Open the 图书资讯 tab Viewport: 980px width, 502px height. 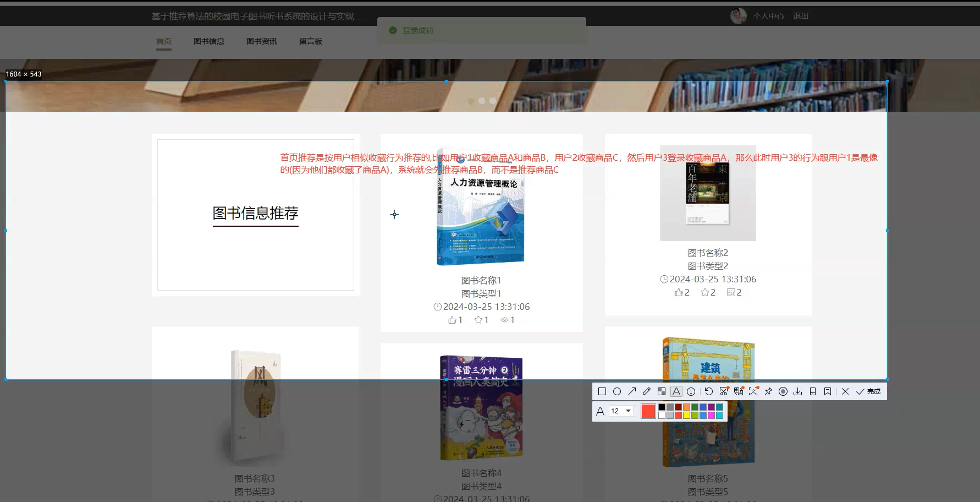click(x=262, y=41)
